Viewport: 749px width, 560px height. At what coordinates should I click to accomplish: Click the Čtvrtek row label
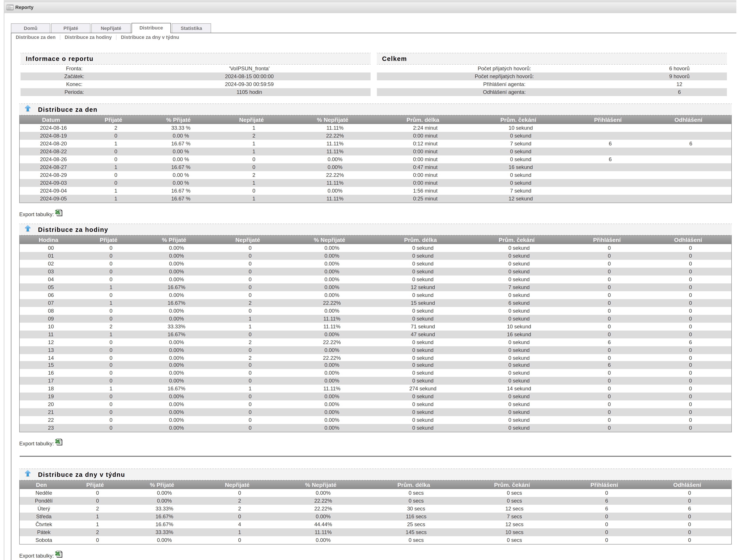(x=44, y=524)
